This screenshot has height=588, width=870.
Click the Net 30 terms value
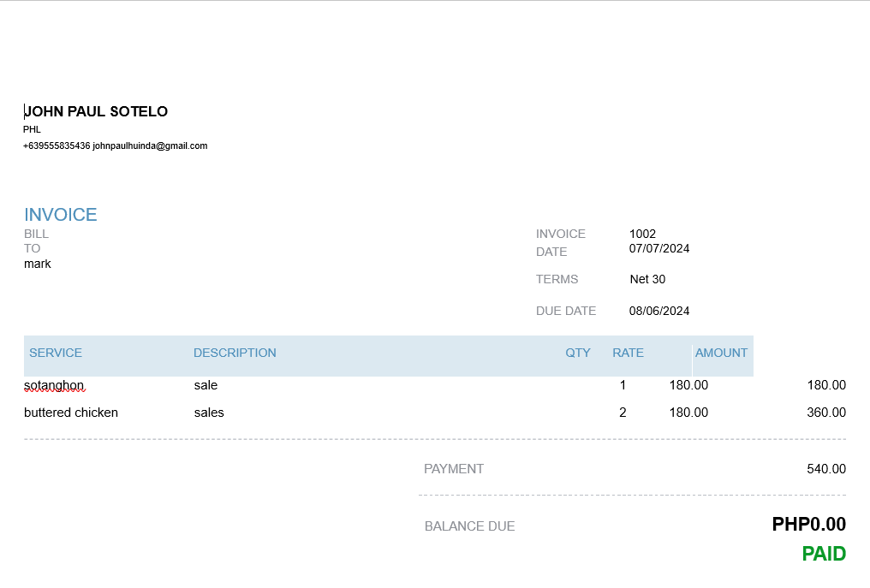click(x=647, y=280)
